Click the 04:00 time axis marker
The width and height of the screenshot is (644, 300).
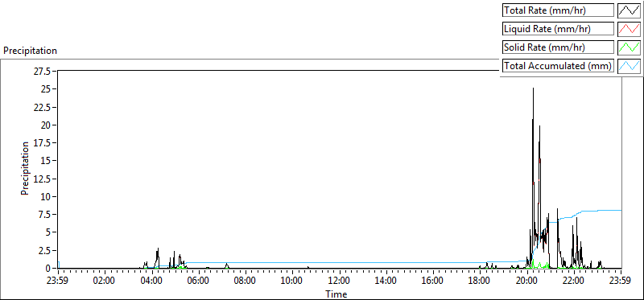tap(152, 282)
